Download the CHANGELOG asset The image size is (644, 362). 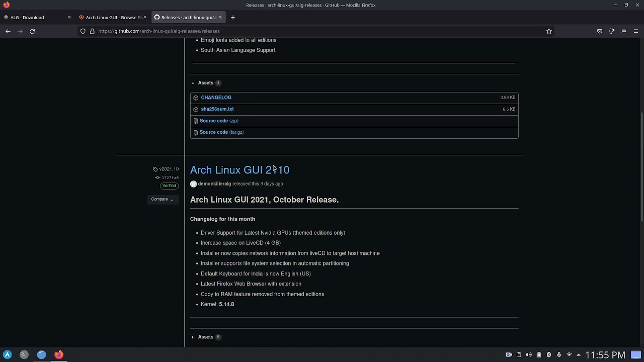(x=216, y=98)
